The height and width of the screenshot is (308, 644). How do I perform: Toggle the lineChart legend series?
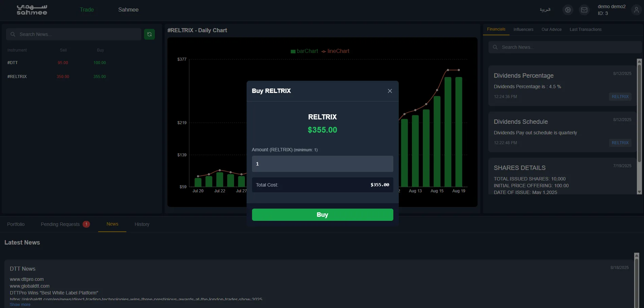click(x=335, y=51)
